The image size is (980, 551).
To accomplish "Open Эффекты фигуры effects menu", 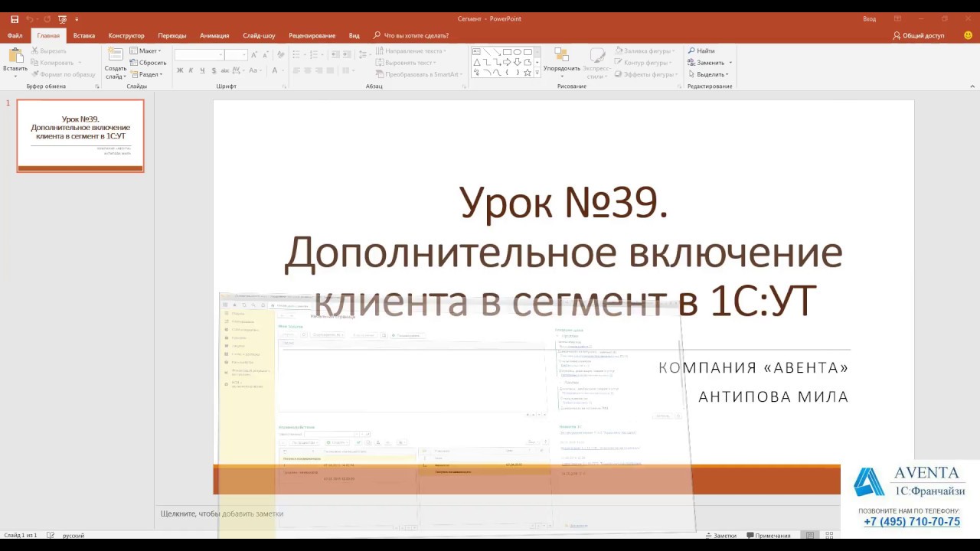I will pos(647,74).
